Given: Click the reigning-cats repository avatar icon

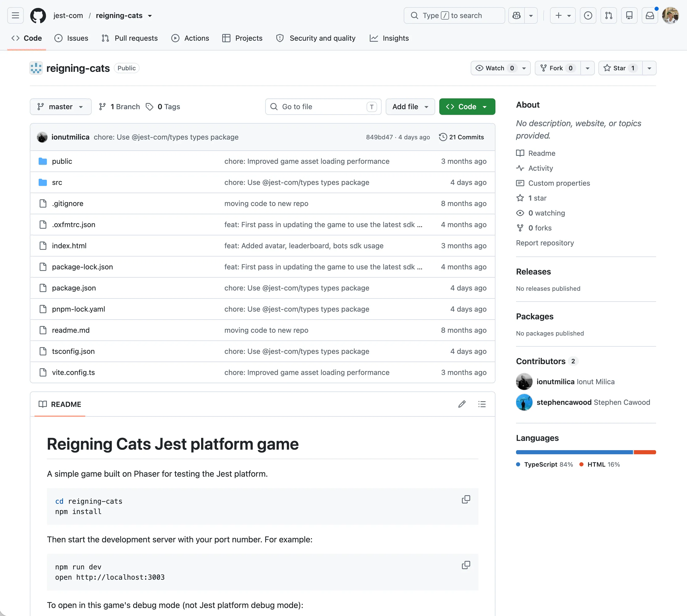Looking at the screenshot, I should coord(36,68).
